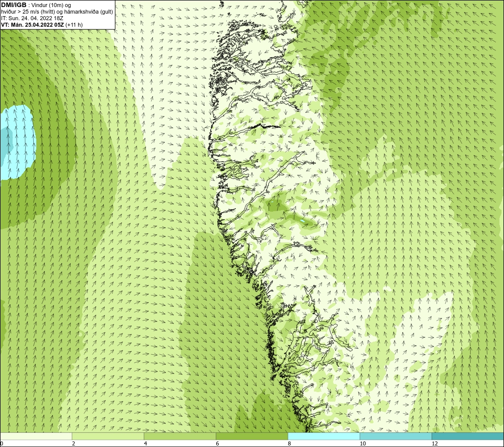The height and width of the screenshot is (447, 504).
Task: Click the legend scale label "6"
Action: pos(218,443)
